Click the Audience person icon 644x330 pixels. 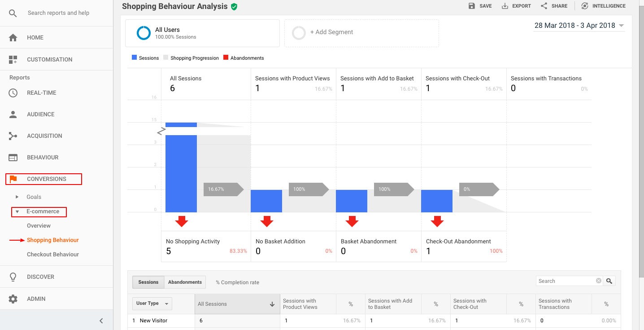13,114
